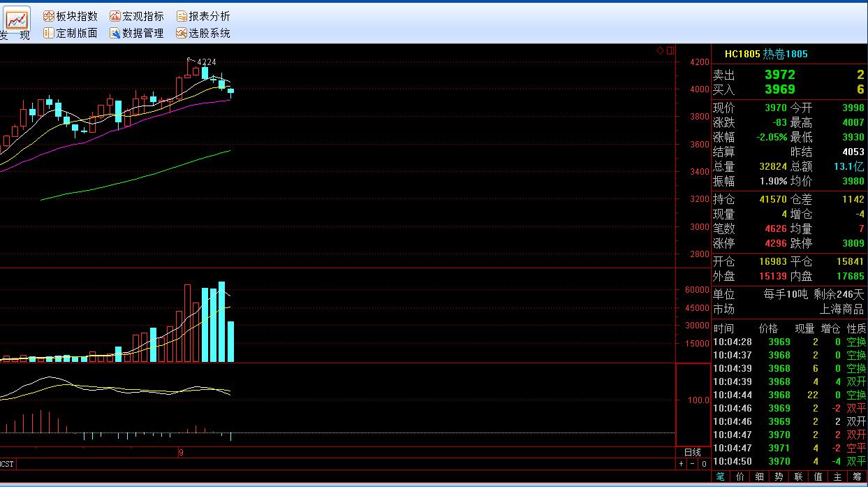Open 数据管理 data management
This screenshot has height=487, width=868.
pos(137,33)
